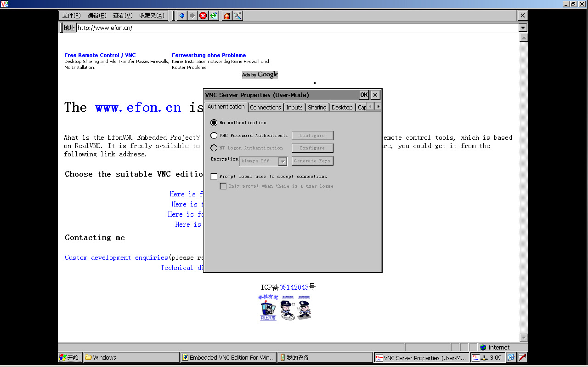
Task: Click inside the address input field
Action: point(184,28)
